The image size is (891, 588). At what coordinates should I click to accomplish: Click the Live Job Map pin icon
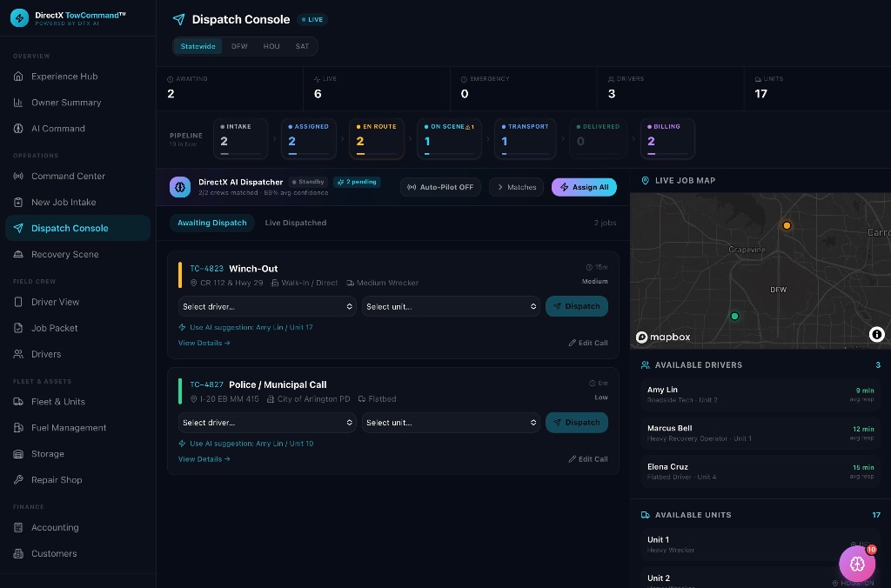[x=645, y=180]
